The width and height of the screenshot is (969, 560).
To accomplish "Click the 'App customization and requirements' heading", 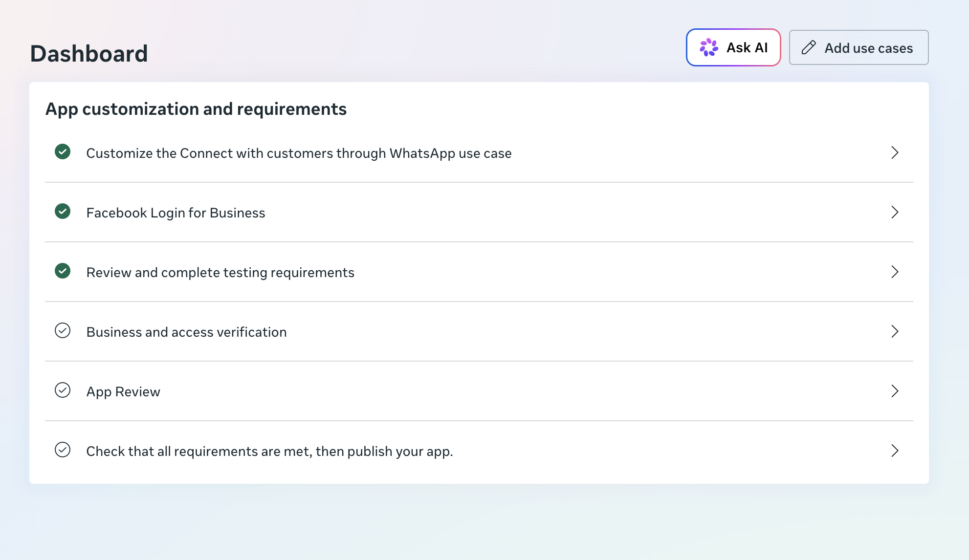I will coord(196,109).
